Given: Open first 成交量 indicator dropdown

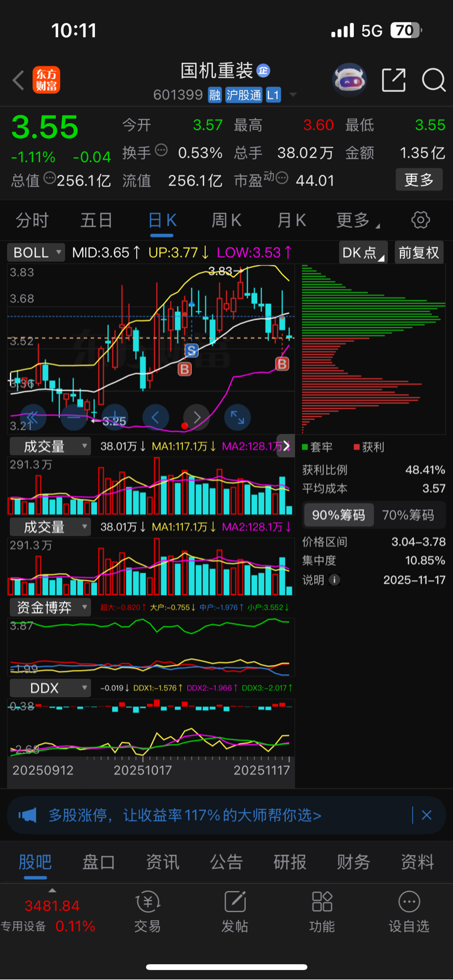Looking at the screenshot, I should (50, 446).
